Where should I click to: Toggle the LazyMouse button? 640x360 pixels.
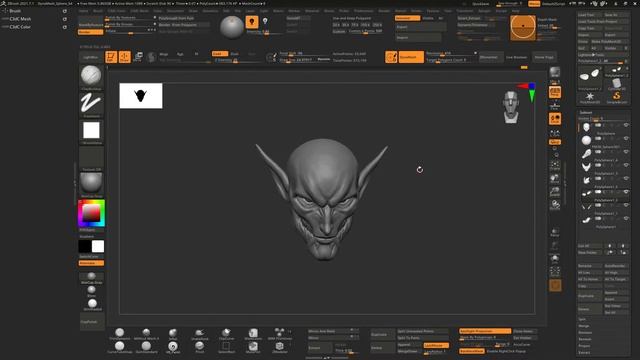436,345
